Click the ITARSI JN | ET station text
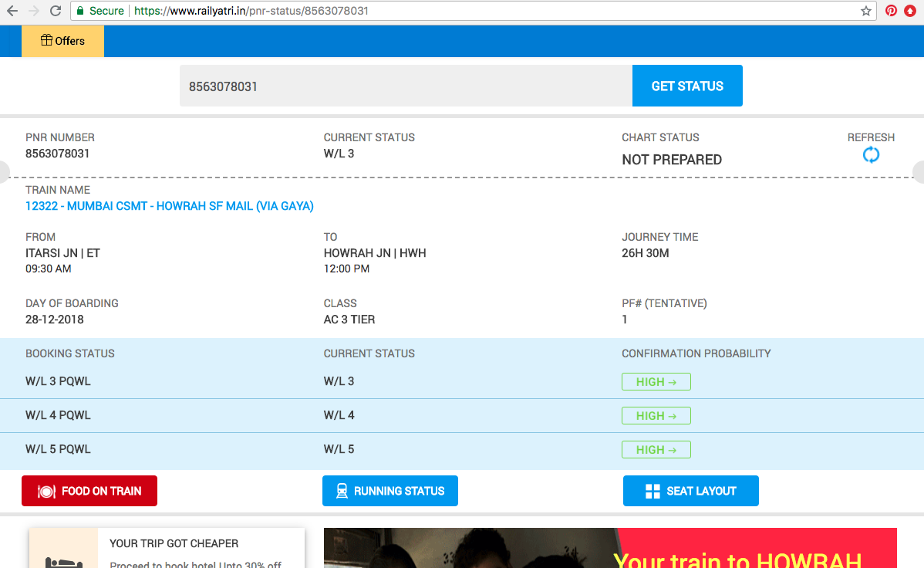Image resolution: width=924 pixels, height=568 pixels. tap(62, 253)
